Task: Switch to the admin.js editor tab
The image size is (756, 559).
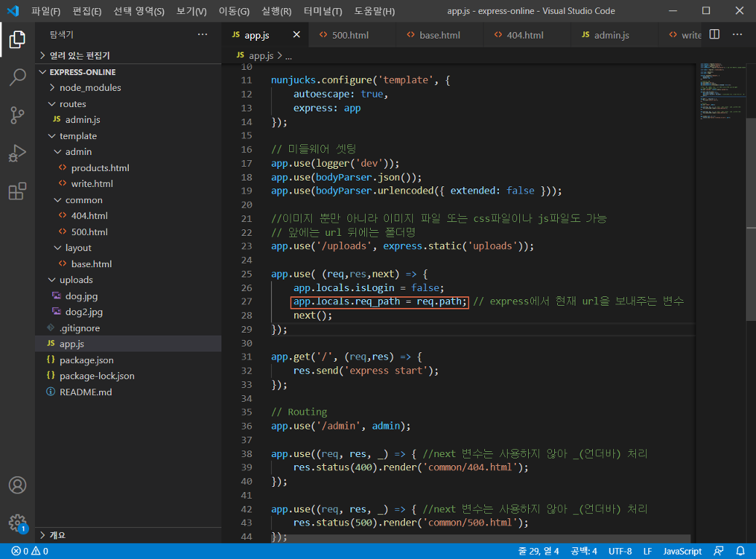Action: 614,35
